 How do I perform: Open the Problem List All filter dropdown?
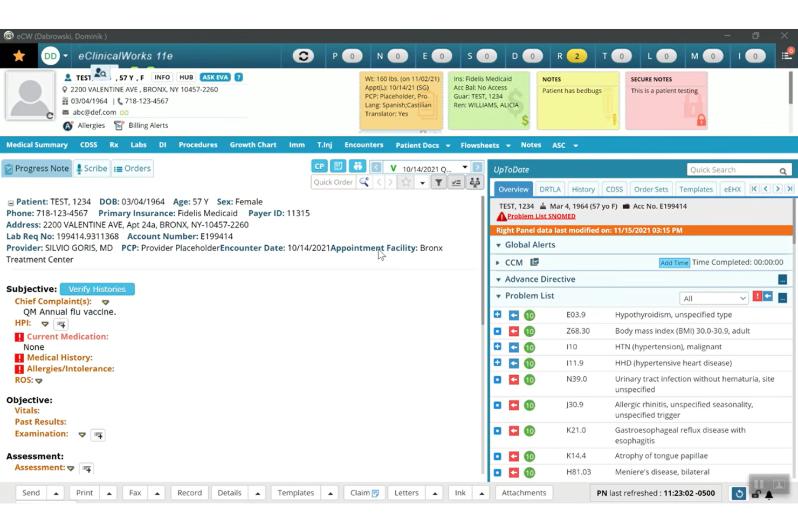(714, 298)
